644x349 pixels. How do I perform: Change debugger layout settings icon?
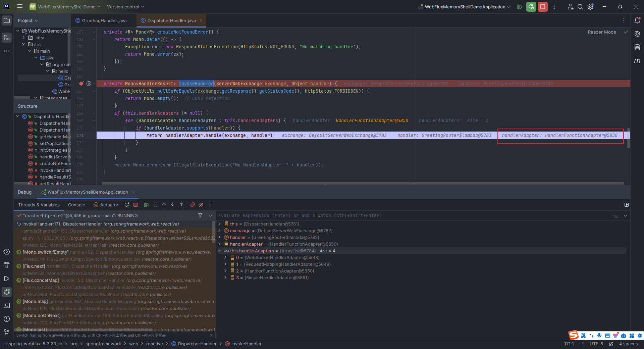[x=626, y=205]
